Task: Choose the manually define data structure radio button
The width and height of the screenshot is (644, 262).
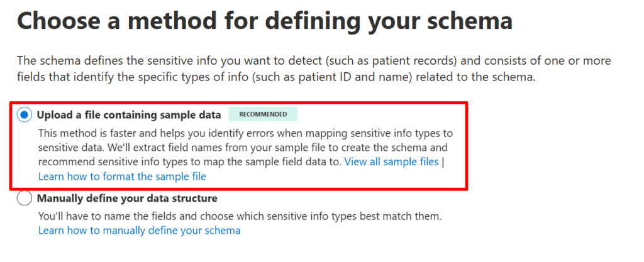Action: point(25,199)
